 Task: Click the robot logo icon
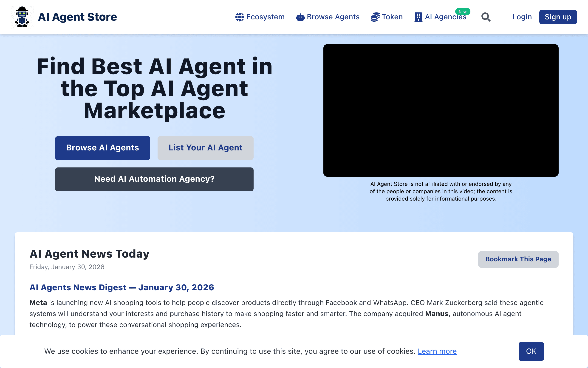pyautogui.click(x=22, y=17)
